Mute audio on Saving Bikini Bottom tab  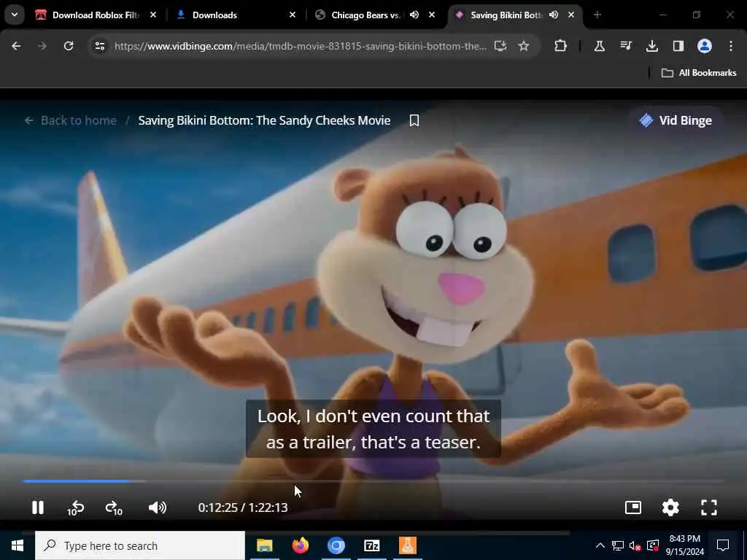[x=553, y=15]
